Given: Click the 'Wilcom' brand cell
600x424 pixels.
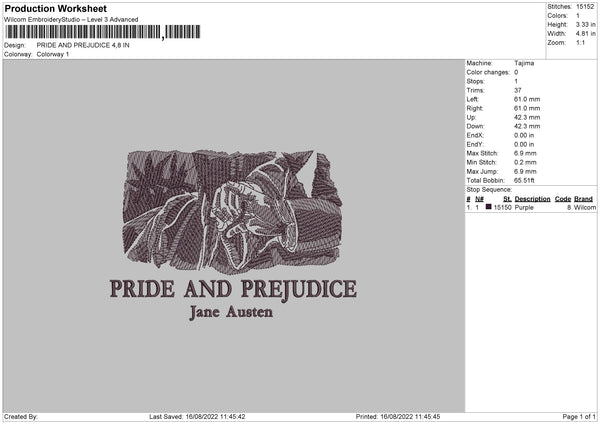Looking at the screenshot, I should (585, 207).
